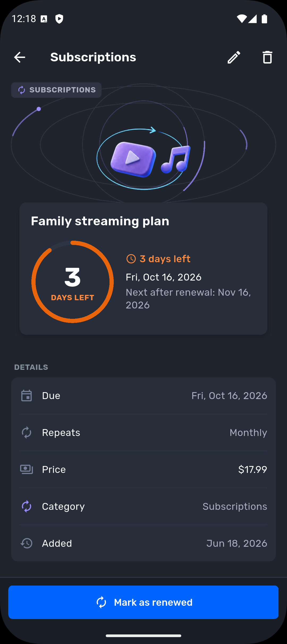
Task: Click the music note illustration
Action: tap(176, 159)
